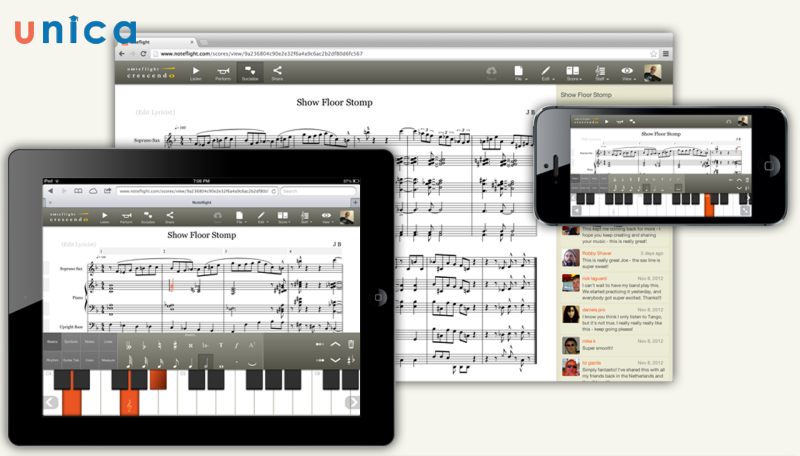Open Safari bookmarks book icon on iPad
Screen dimensions: 800x456
coord(78,191)
